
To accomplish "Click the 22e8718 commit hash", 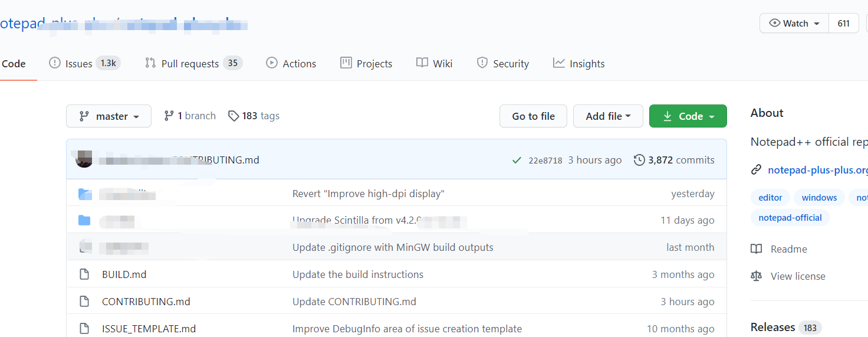I will click(545, 161).
